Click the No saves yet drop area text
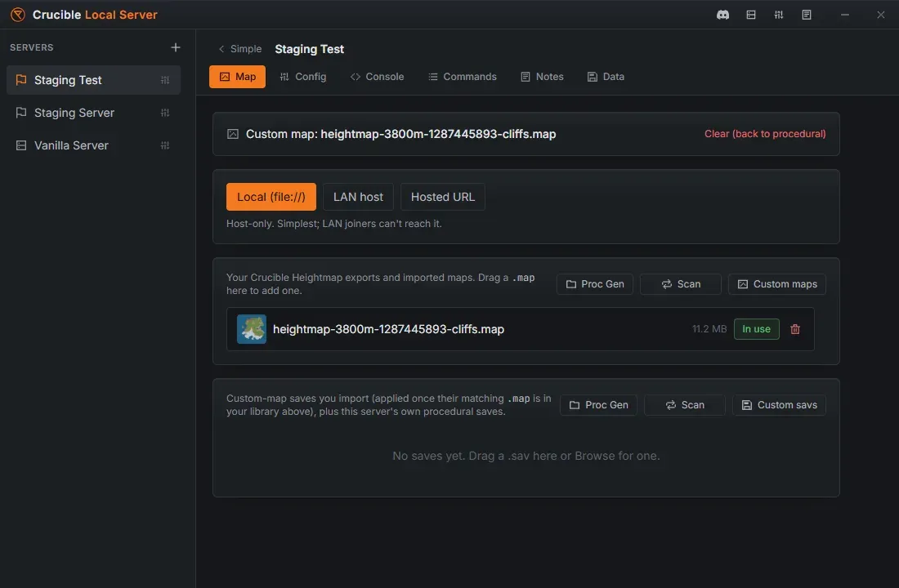Image resolution: width=899 pixels, height=588 pixels. 526,457
